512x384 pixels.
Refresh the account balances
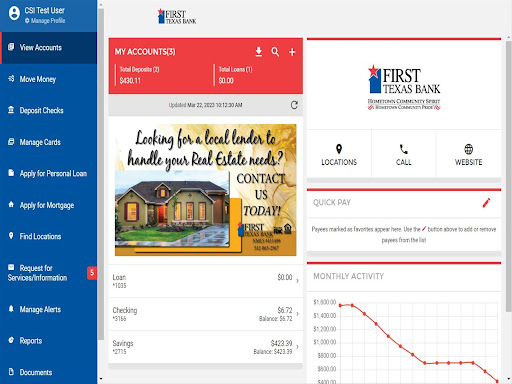pos(294,105)
